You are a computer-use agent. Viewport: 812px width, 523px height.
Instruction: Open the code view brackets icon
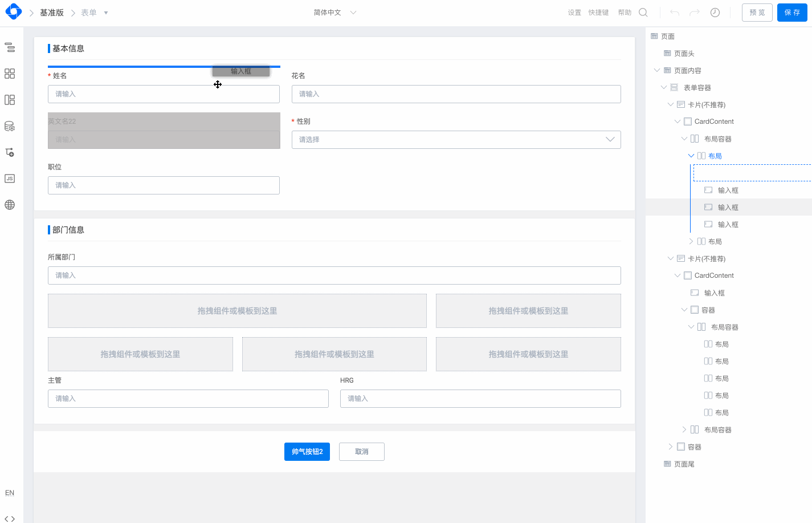[10, 518]
